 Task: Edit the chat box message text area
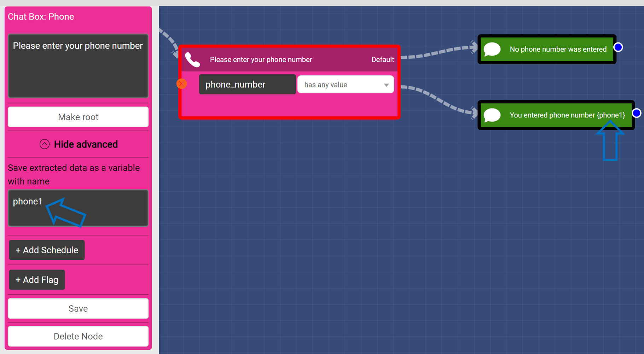[x=78, y=66]
